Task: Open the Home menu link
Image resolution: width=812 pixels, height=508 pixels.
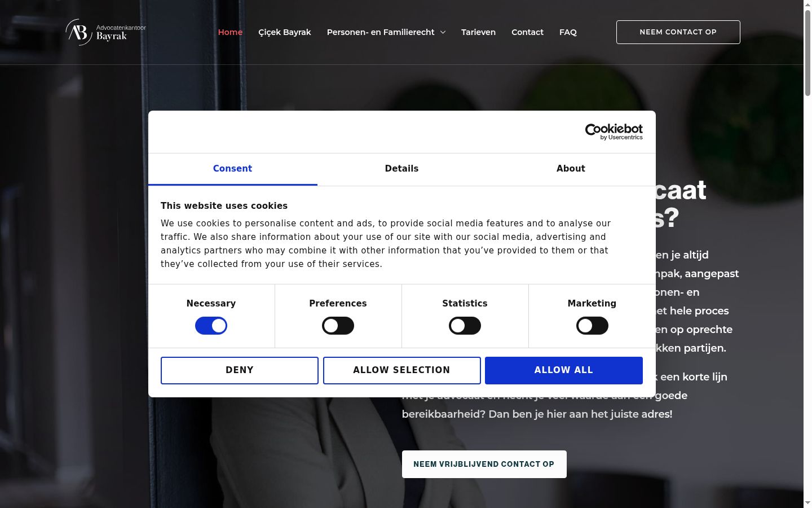Action: (230, 32)
